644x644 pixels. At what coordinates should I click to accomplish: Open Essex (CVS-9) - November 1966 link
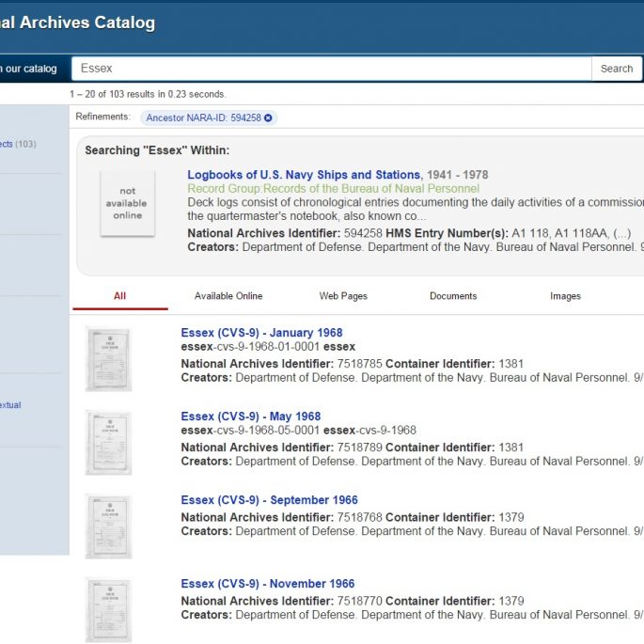267,584
